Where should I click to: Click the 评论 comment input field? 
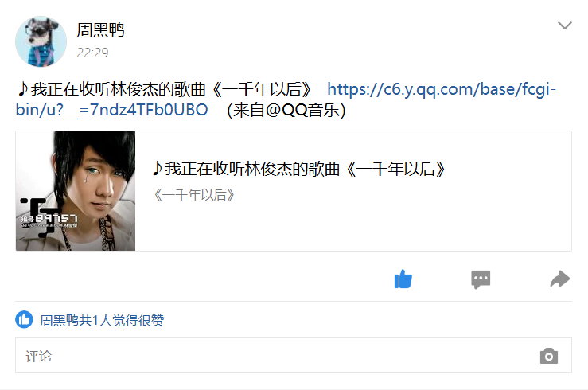coord(294,356)
